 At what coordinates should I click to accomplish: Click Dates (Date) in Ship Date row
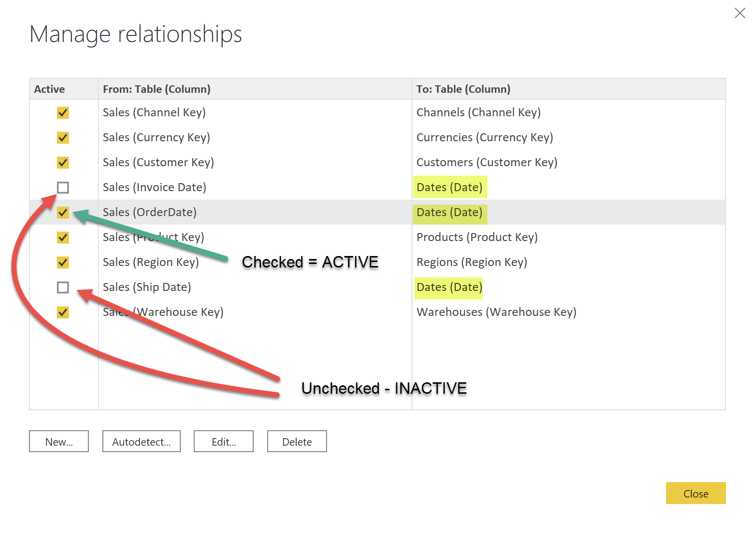tap(449, 287)
